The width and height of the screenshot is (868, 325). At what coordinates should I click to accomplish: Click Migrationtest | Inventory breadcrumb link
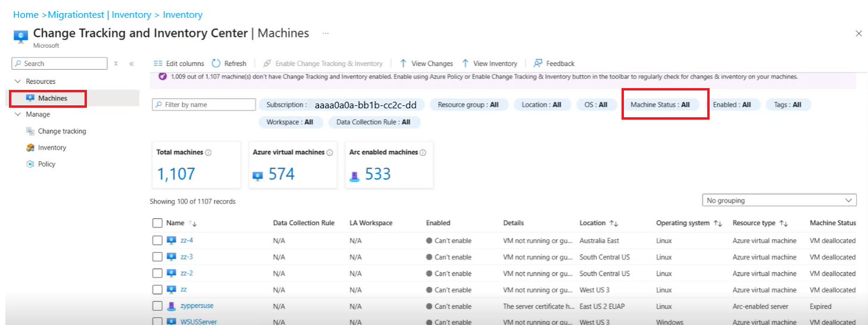pos(99,15)
